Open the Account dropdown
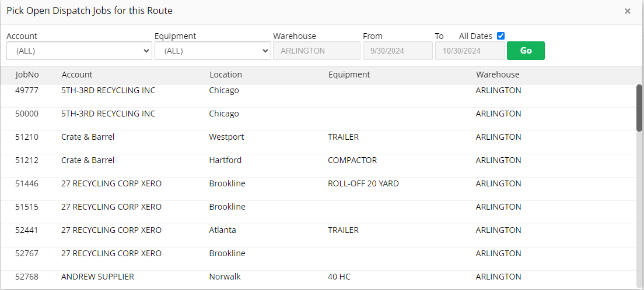 [x=79, y=51]
